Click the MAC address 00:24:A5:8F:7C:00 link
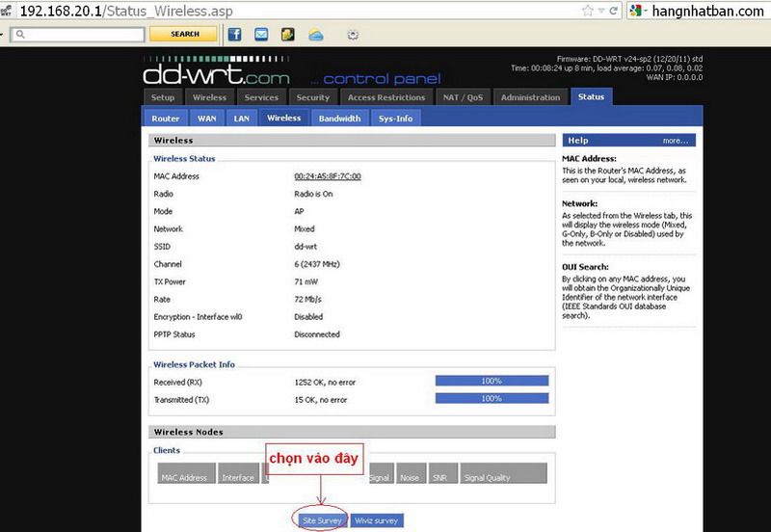771x532 pixels. click(x=328, y=176)
